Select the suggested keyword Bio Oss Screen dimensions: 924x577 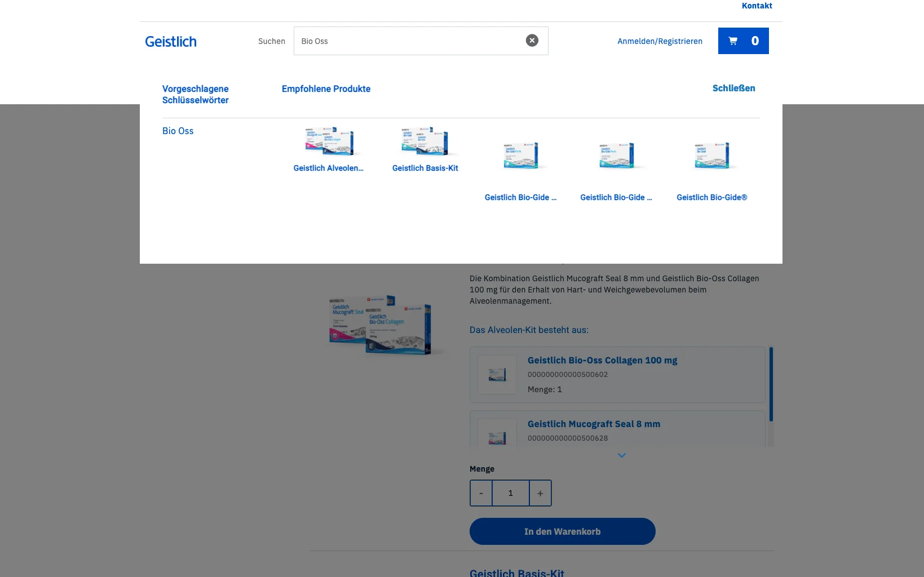tap(178, 131)
